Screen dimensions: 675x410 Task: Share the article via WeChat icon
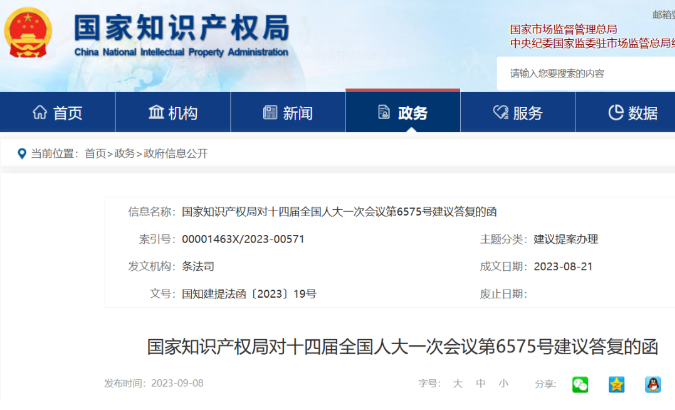tap(580, 384)
